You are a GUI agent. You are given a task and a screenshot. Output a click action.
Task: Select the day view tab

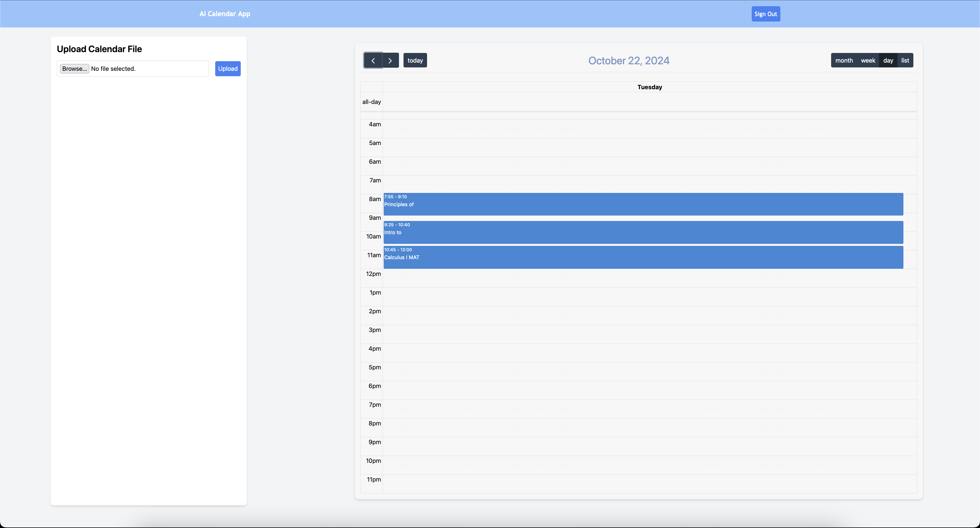click(888, 60)
